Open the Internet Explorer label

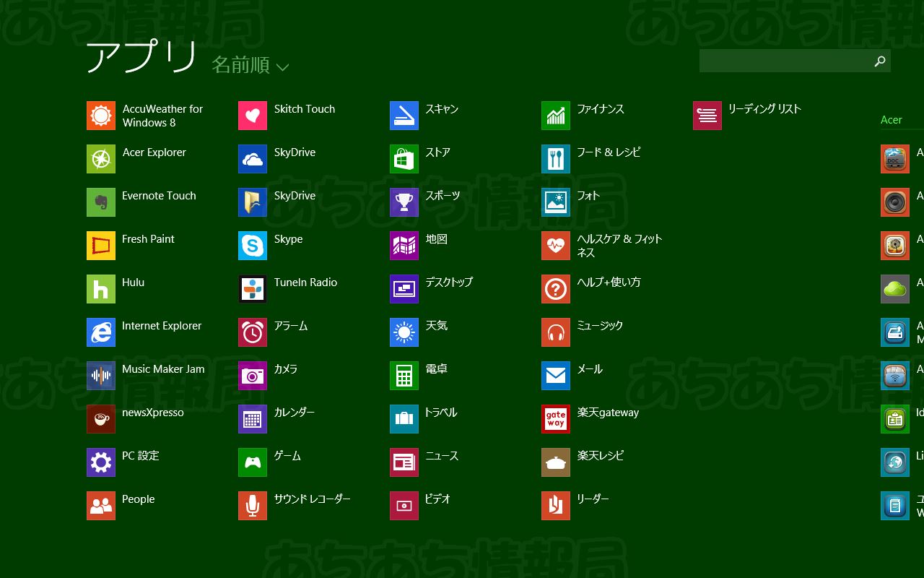tap(162, 326)
